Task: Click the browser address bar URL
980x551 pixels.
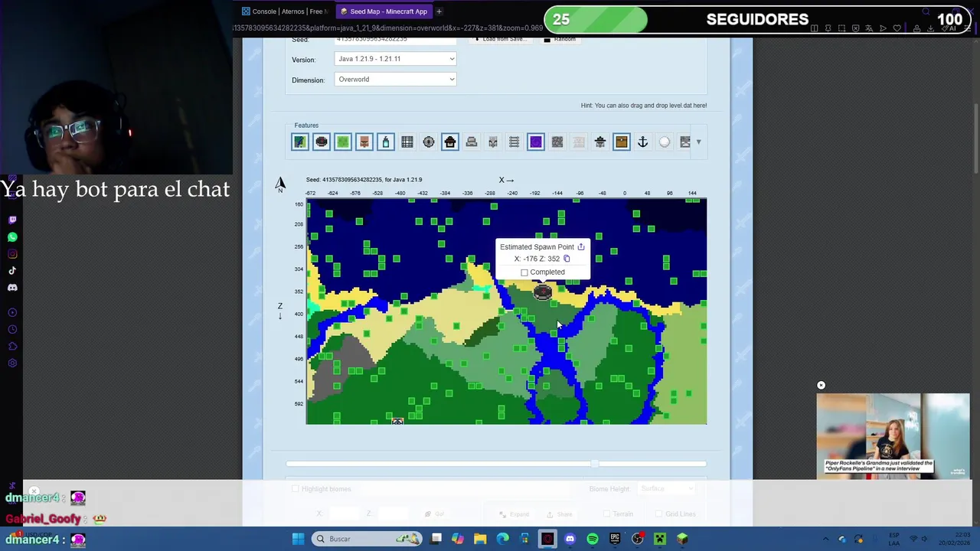Action: coord(387,28)
